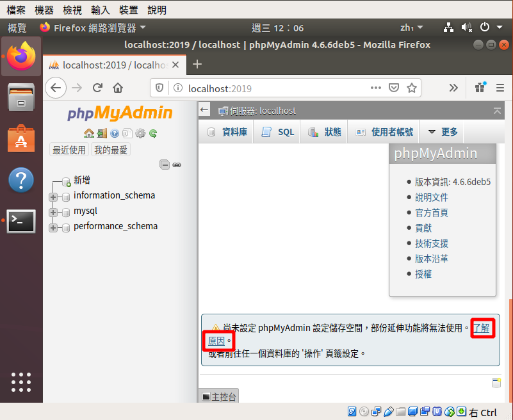
Task: Open the zh input source dropdown
Action: tap(411, 28)
